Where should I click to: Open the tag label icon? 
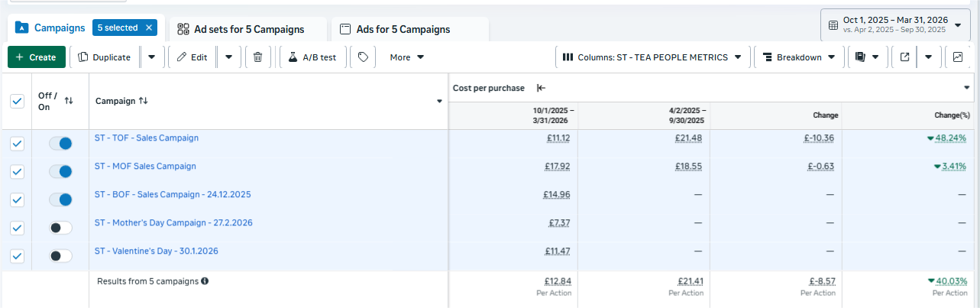pos(363,57)
